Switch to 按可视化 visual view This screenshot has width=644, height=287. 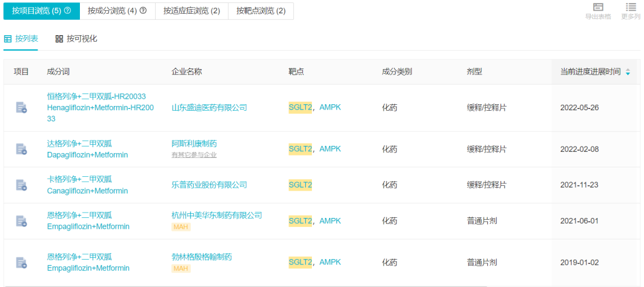point(76,39)
